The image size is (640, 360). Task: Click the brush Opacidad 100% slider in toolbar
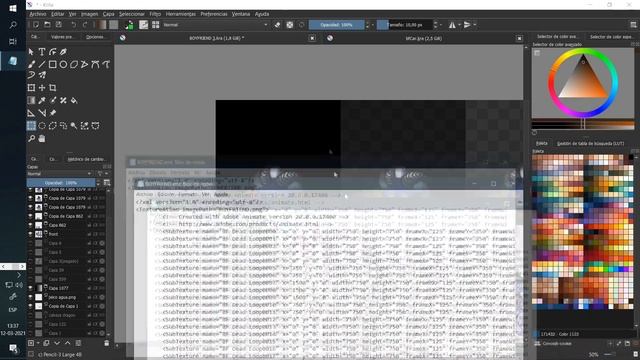336,25
